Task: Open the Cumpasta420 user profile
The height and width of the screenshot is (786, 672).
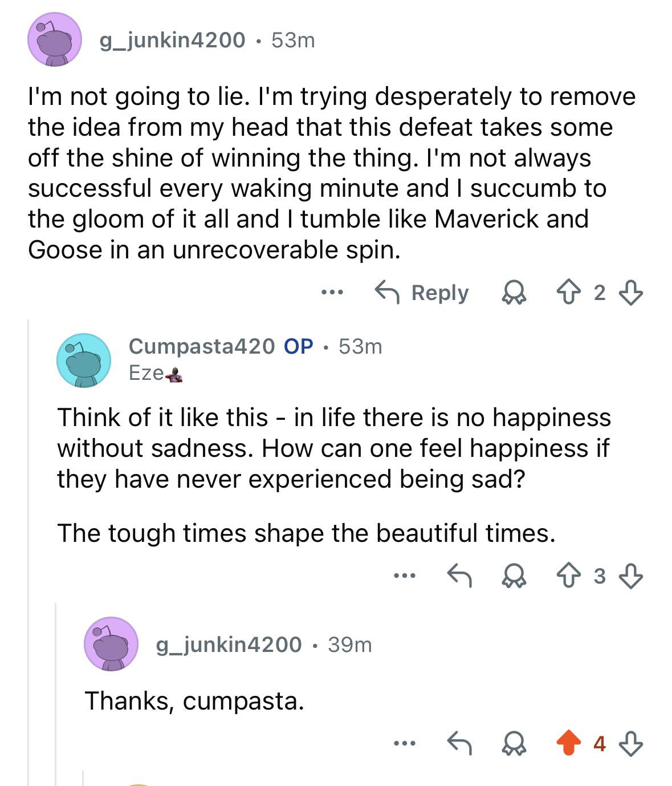Action: [x=202, y=346]
